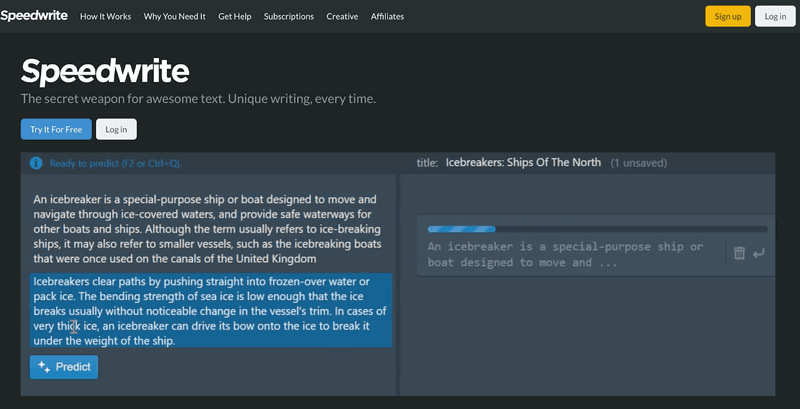This screenshot has width=800, height=409.
Task: Click the Log in button in the top navbar
Action: coord(775,16)
